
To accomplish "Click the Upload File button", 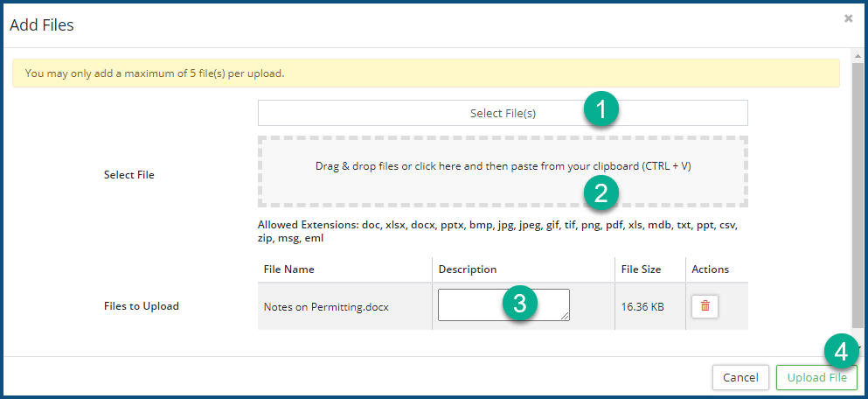I will coord(816,377).
